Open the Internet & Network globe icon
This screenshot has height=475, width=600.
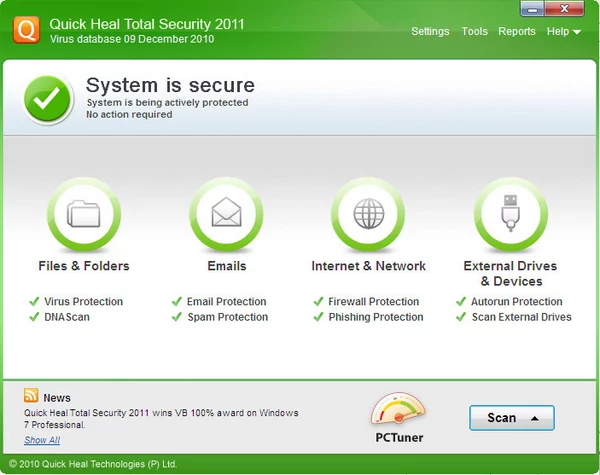click(368, 214)
